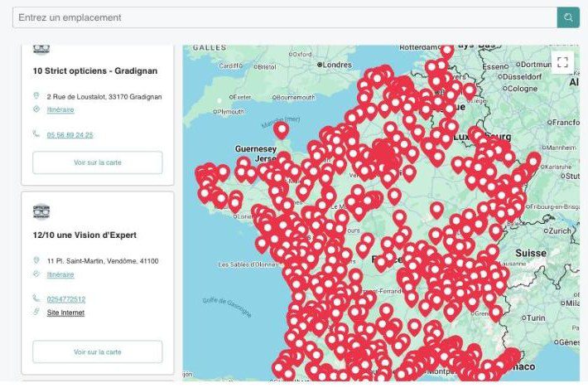Click phone link 0254772512
This screenshot has width=588, height=388.
click(x=66, y=299)
